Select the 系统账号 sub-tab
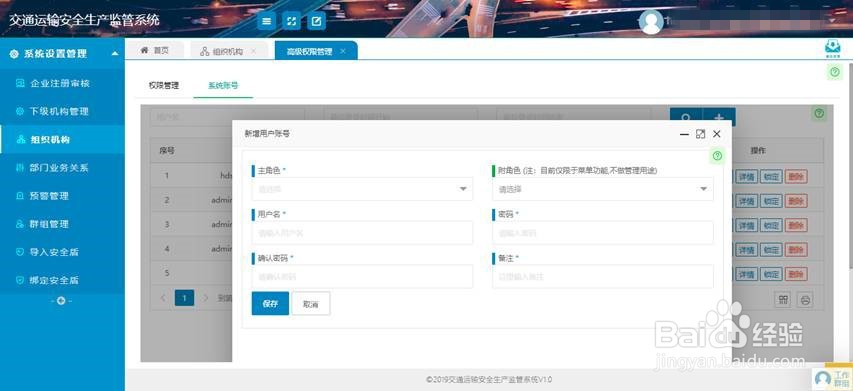This screenshot has height=391, width=853. click(x=223, y=85)
